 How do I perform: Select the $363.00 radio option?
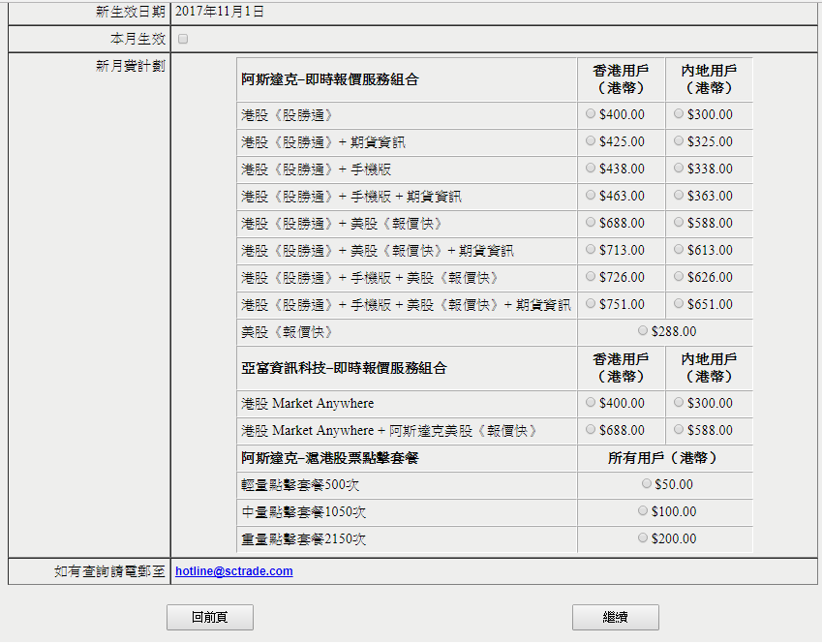pyautogui.click(x=679, y=196)
